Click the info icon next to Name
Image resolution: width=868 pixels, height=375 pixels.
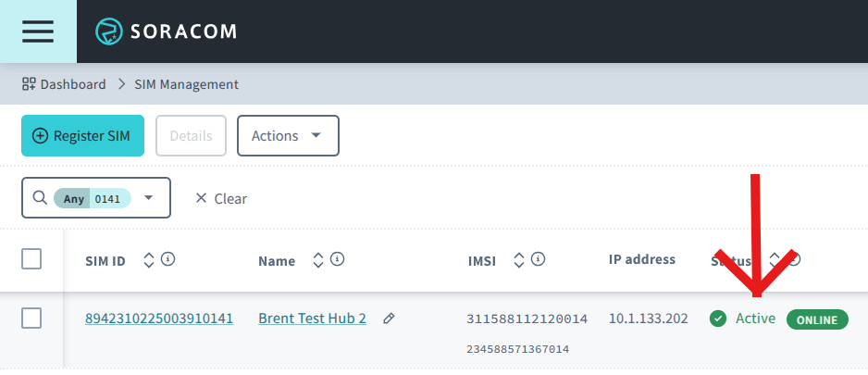pyautogui.click(x=338, y=260)
